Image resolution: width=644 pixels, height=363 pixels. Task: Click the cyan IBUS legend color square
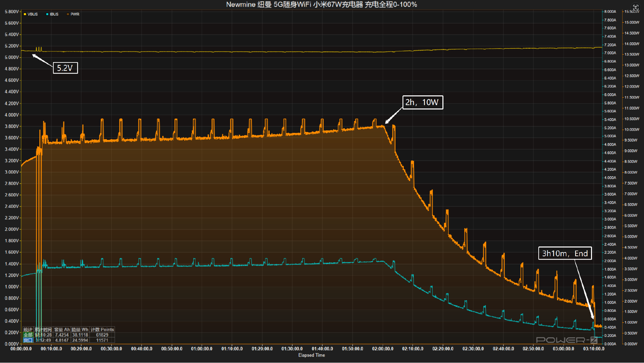point(47,14)
